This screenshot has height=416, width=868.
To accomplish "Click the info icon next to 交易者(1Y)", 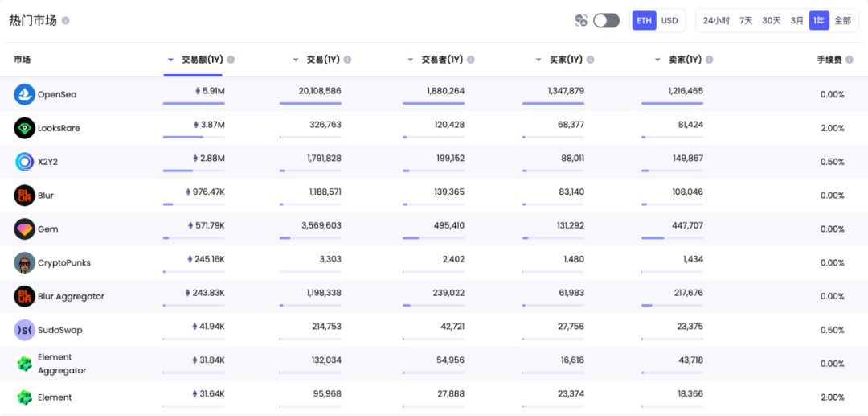I will point(470,60).
